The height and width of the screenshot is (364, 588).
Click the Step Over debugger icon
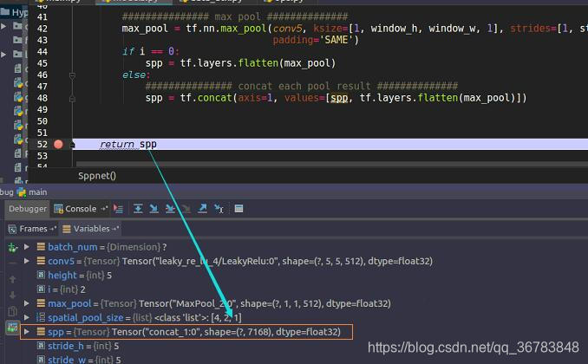pyautogui.click(x=138, y=208)
